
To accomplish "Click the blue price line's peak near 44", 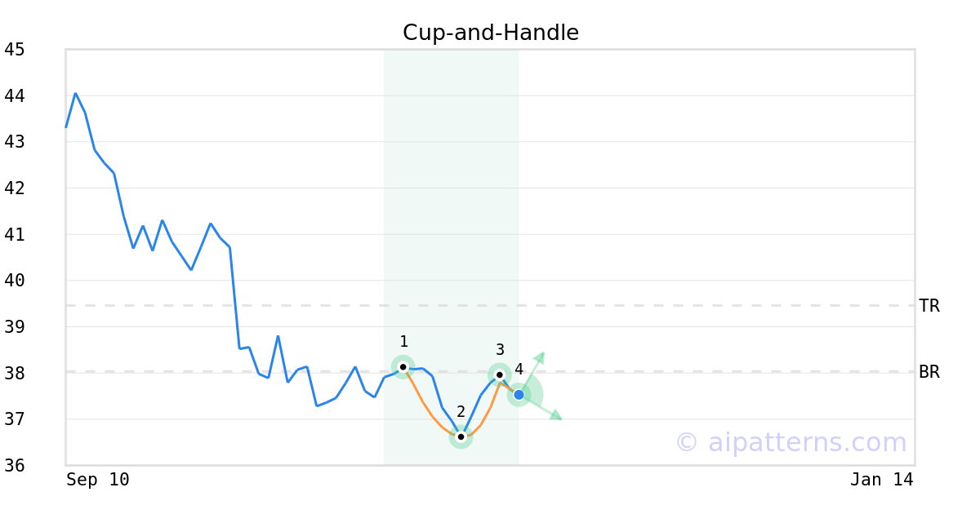I will click(x=75, y=94).
